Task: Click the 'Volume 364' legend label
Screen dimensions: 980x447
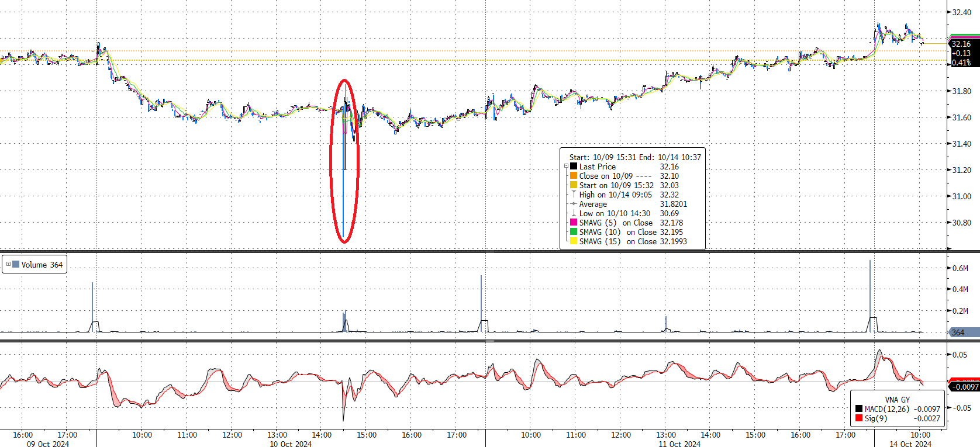Action: pos(42,265)
